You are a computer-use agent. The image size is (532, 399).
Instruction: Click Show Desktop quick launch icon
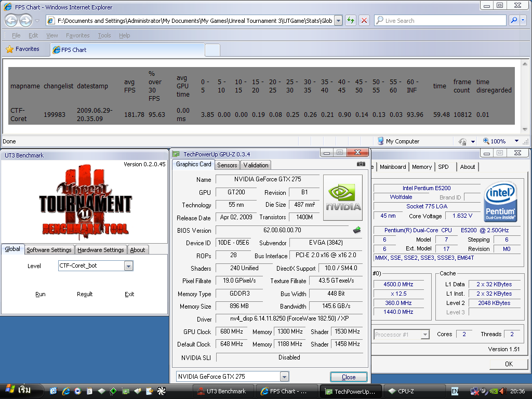click(x=54, y=391)
